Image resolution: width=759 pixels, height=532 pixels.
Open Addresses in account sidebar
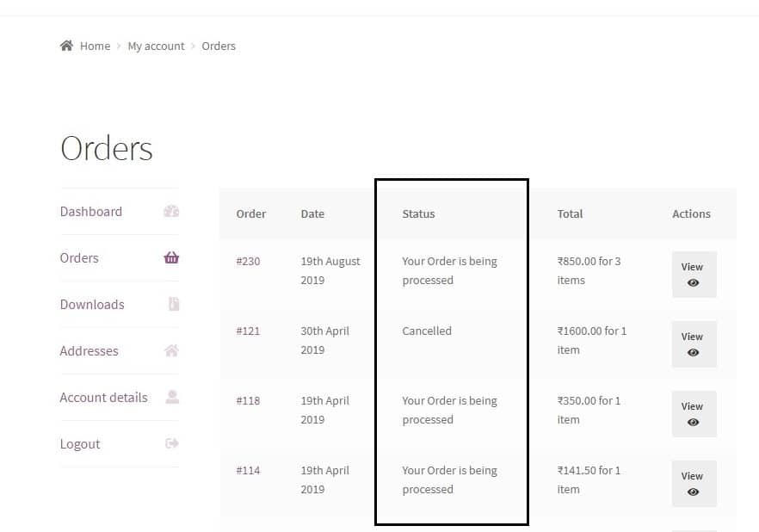click(89, 351)
